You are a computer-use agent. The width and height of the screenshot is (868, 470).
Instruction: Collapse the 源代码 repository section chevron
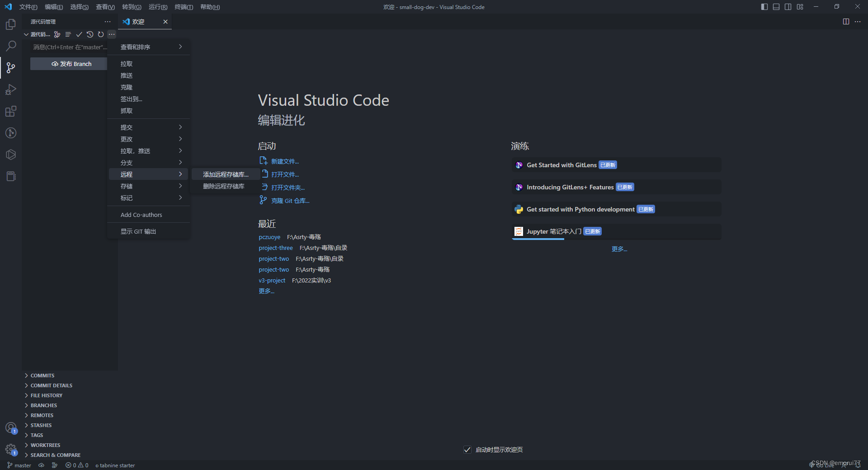click(26, 34)
